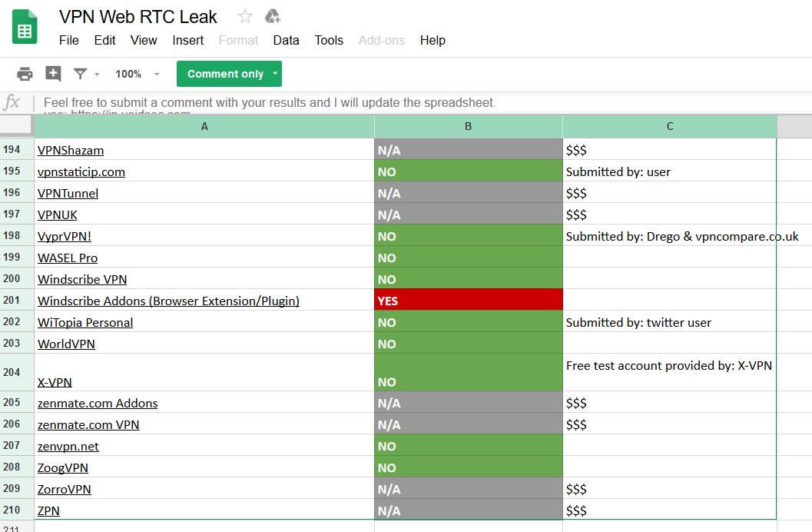Print the spreadsheet with the printer icon
Screen dimensions: 812x532
[25, 74]
